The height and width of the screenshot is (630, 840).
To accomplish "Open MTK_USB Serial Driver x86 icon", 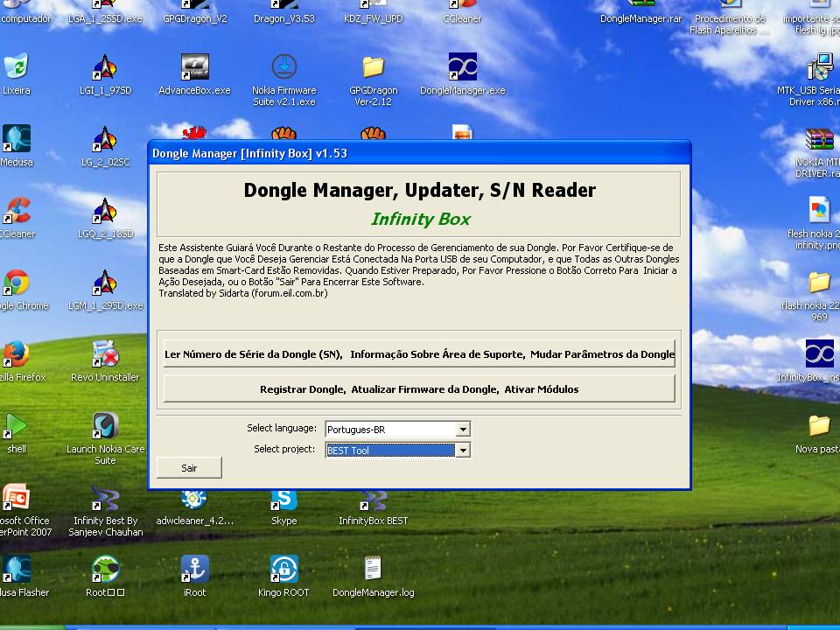I will [x=820, y=67].
